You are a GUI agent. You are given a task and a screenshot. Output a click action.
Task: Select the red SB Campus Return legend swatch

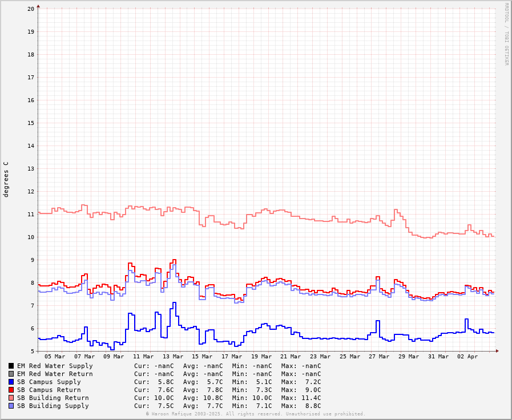[11, 390]
